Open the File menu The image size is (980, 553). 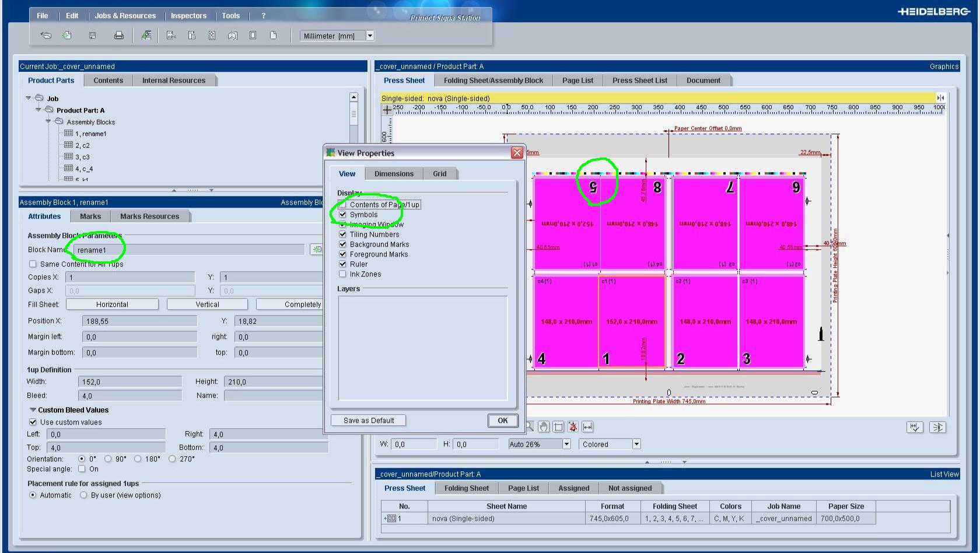(43, 16)
